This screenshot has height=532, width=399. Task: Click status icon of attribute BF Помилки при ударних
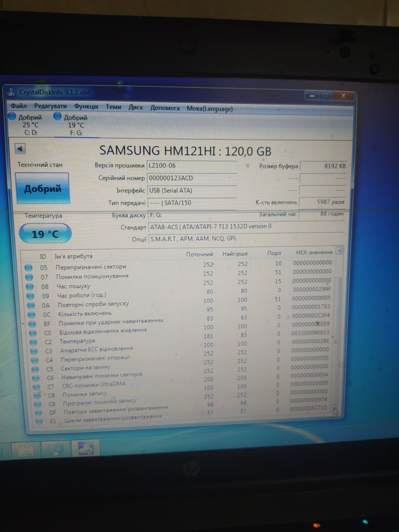pos(32,324)
